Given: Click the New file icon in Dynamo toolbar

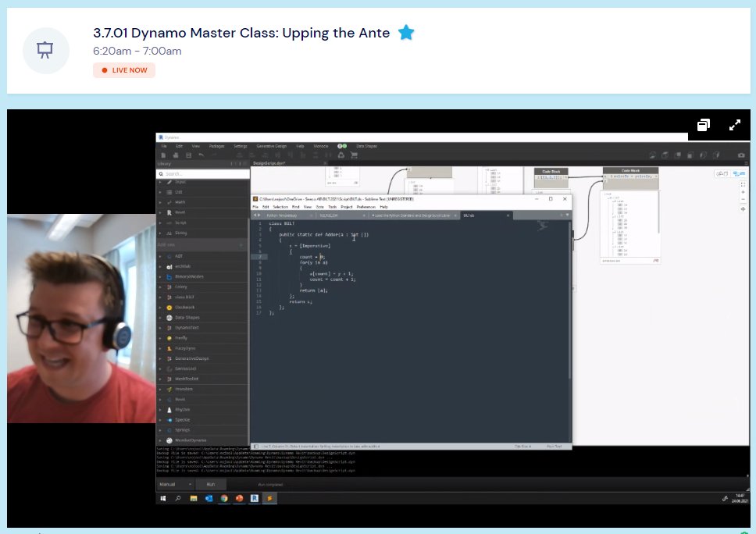Looking at the screenshot, I should [163, 155].
